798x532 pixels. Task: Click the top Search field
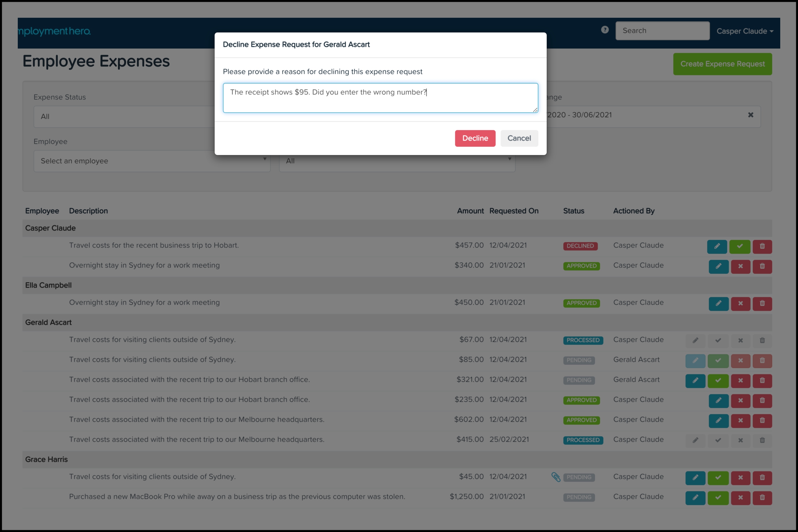click(662, 31)
